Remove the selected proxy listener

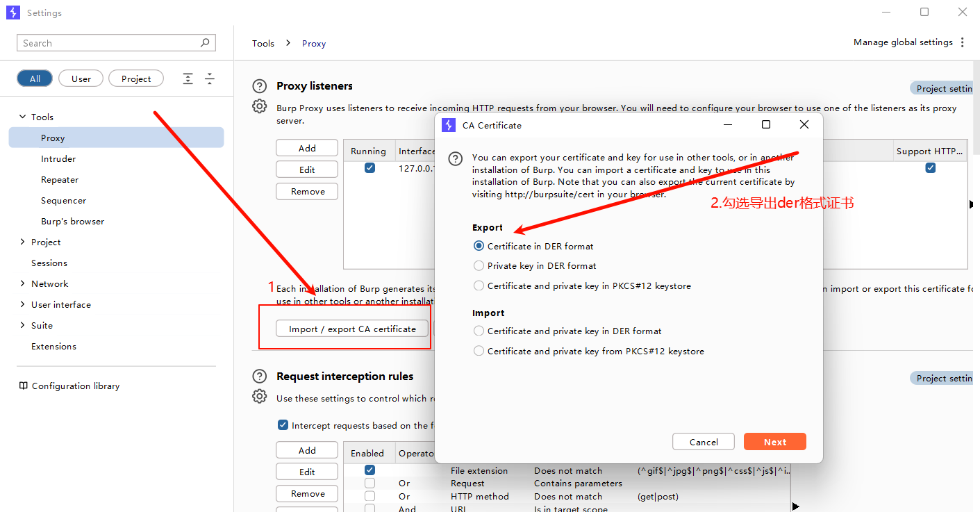click(307, 191)
